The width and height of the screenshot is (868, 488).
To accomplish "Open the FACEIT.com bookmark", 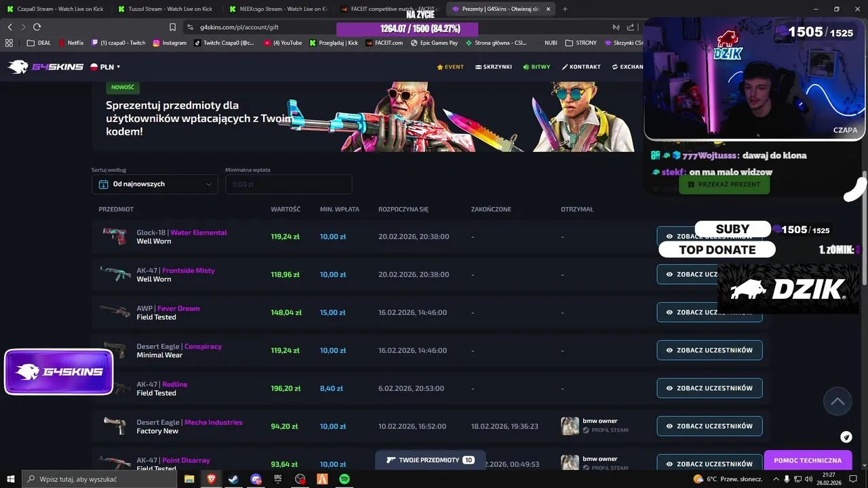I will click(x=384, y=43).
